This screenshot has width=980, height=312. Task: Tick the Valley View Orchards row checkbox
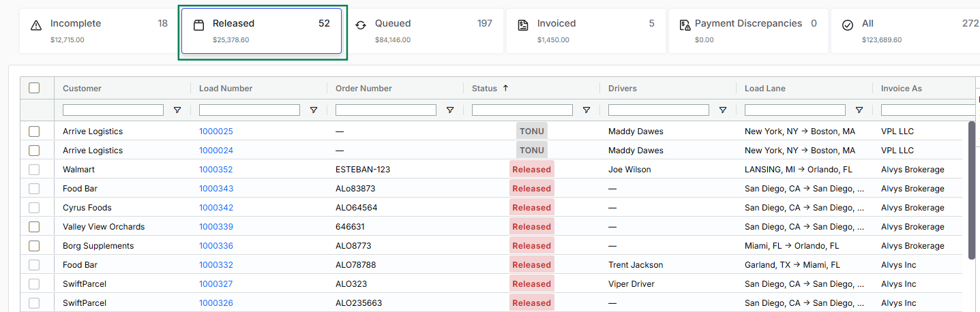[34, 227]
